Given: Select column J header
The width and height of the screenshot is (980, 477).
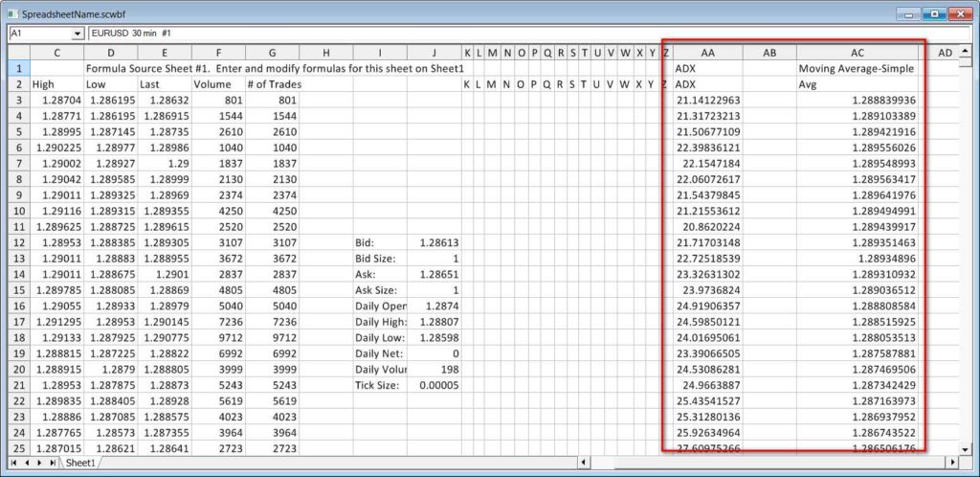Looking at the screenshot, I should point(434,53).
